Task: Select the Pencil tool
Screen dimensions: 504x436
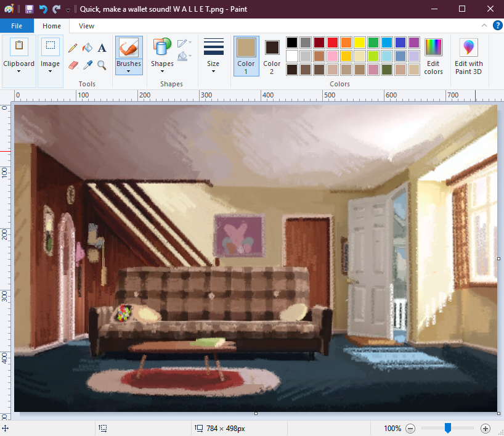Action: pos(73,48)
